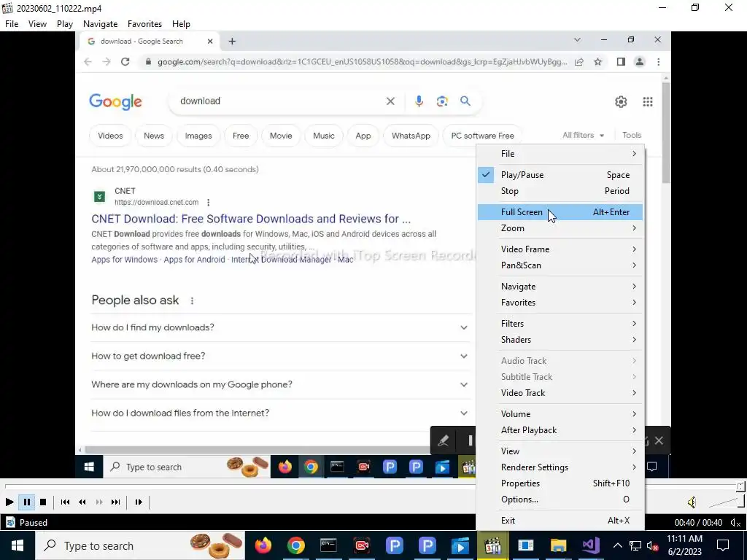Open Options... from the context menu
This screenshot has width=747, height=560.
pos(560,499)
